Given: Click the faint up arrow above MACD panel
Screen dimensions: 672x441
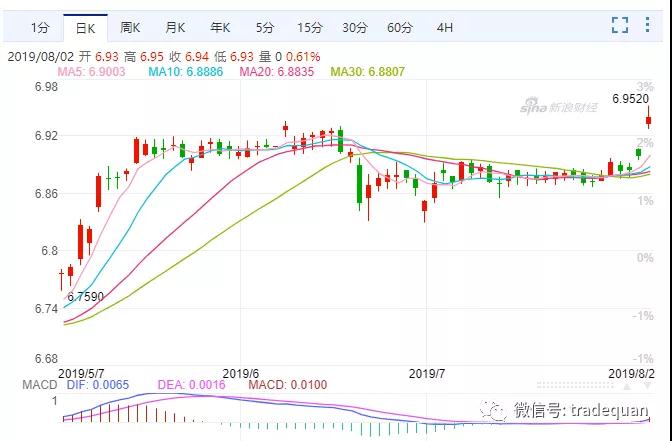Looking at the screenshot, I should 627,387.
